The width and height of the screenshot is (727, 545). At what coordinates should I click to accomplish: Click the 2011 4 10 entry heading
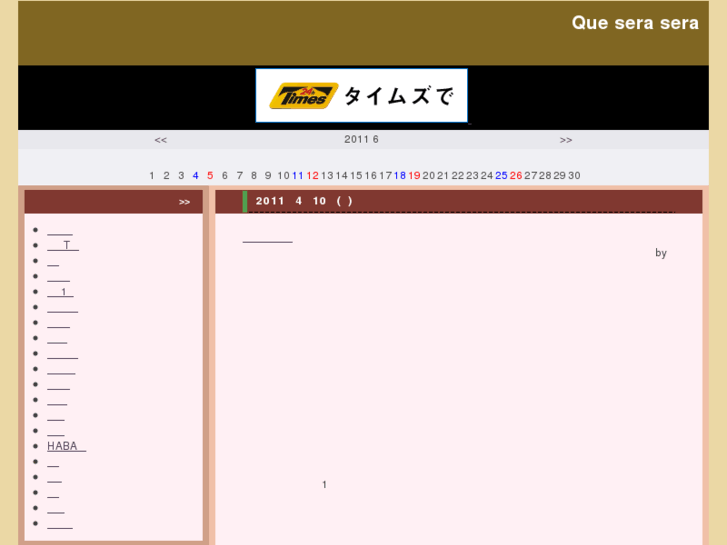tap(304, 201)
